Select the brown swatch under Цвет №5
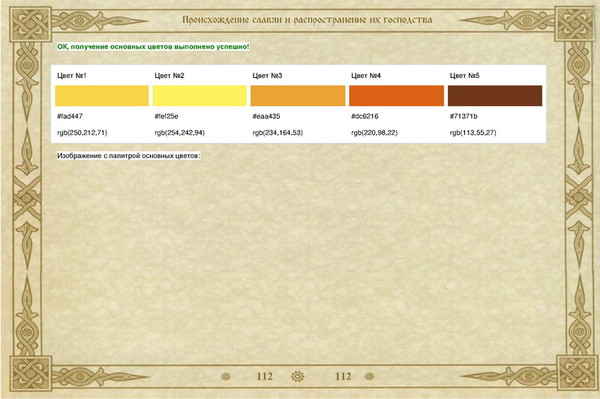 click(x=495, y=96)
